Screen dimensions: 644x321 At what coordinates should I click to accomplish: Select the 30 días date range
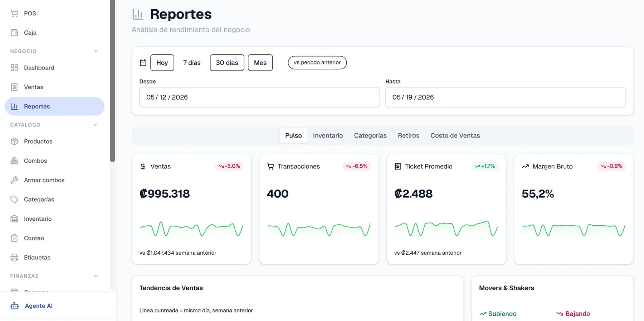pyautogui.click(x=227, y=63)
